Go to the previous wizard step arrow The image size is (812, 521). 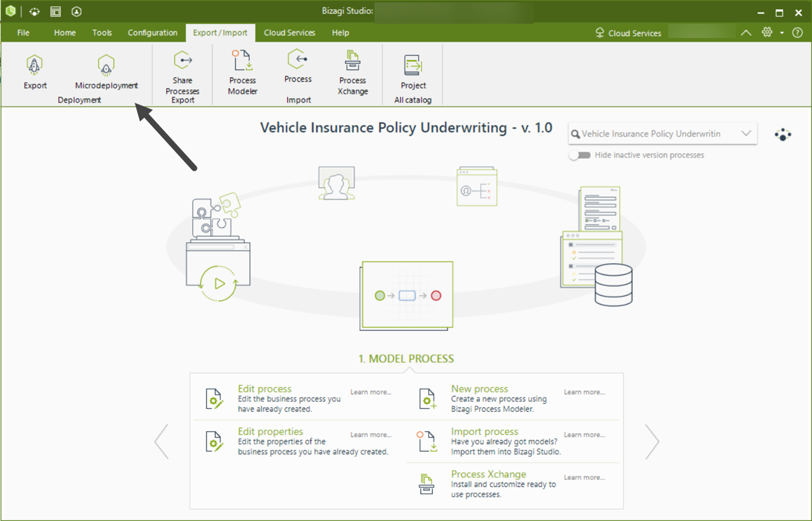[x=161, y=441]
